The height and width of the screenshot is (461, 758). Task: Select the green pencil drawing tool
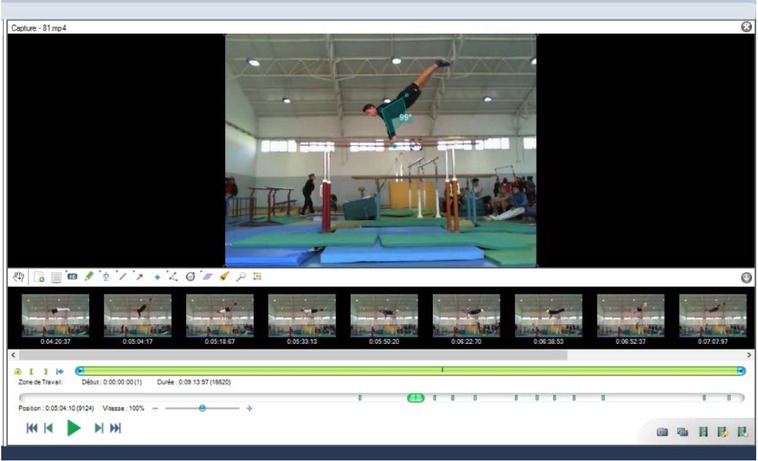(x=89, y=276)
